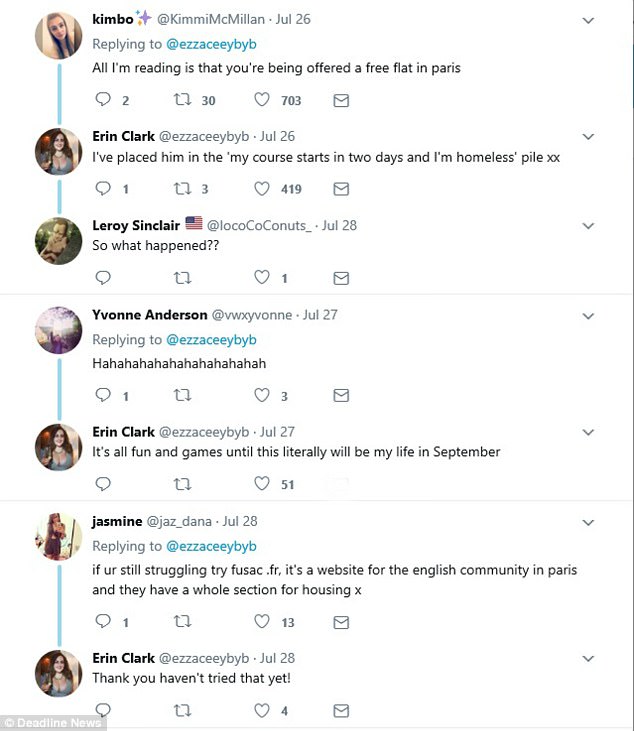Image resolution: width=634 pixels, height=731 pixels.
Task: Reply to kimbo's free flat tweet
Action: [x=103, y=100]
